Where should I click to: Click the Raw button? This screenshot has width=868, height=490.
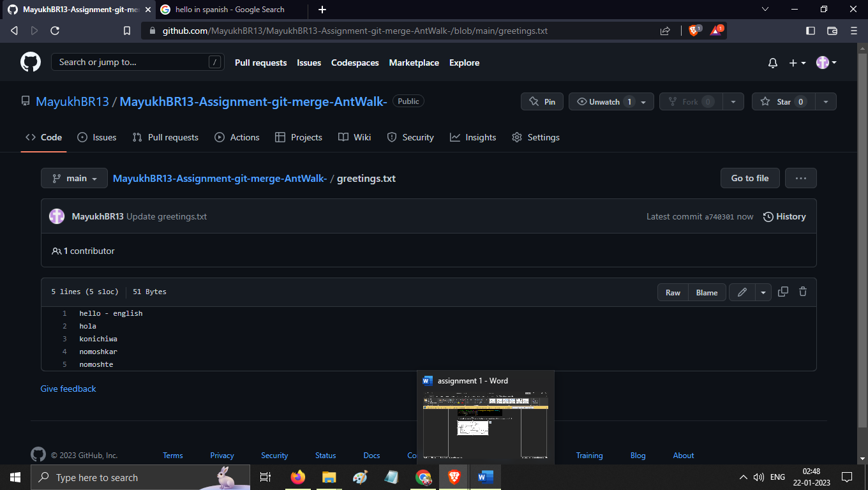(x=673, y=292)
